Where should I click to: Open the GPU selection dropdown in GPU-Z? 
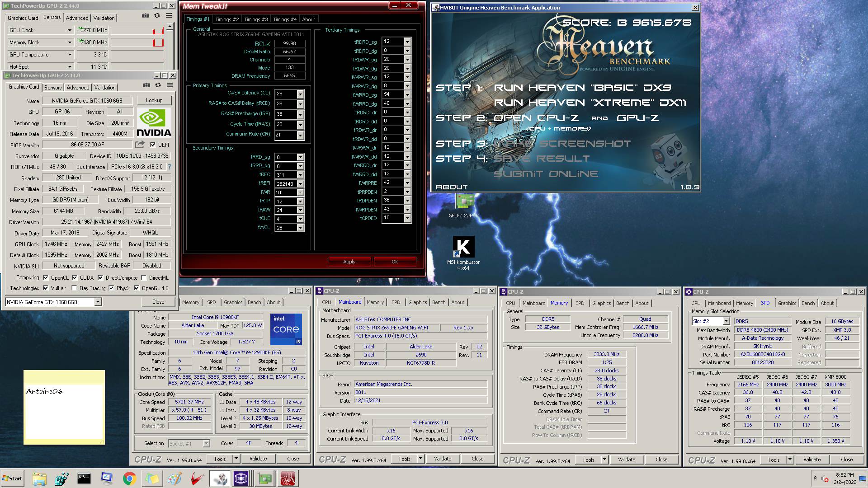(x=98, y=302)
